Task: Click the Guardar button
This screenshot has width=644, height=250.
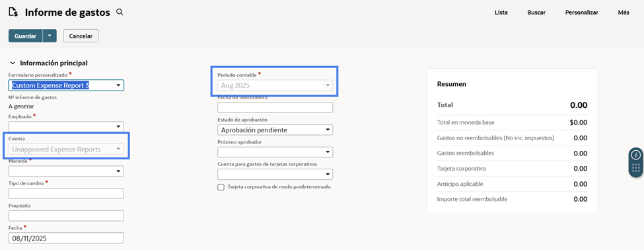Action: click(26, 36)
